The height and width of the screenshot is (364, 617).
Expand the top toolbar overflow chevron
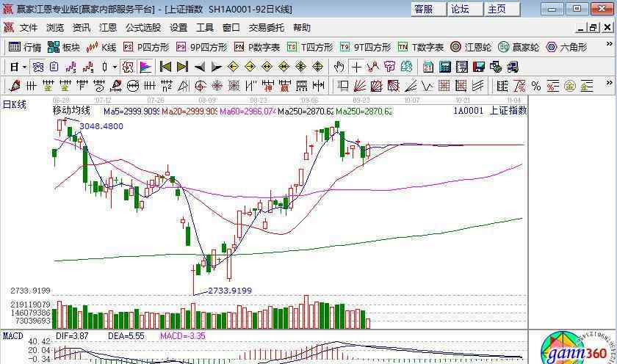pos(609,44)
